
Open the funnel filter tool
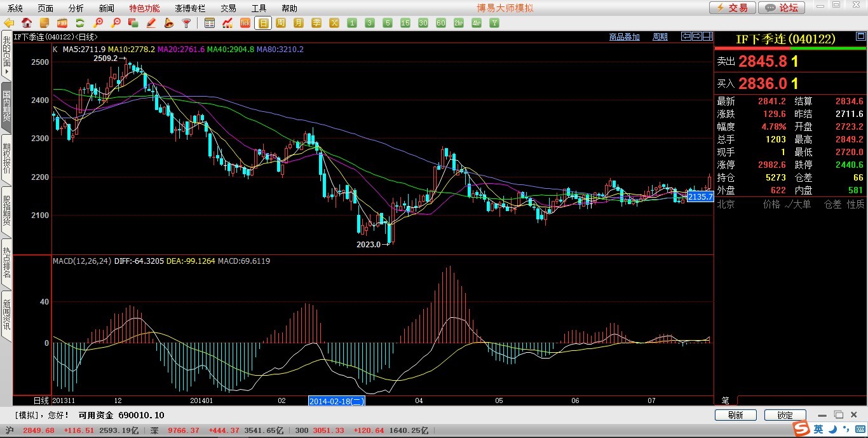(x=186, y=23)
